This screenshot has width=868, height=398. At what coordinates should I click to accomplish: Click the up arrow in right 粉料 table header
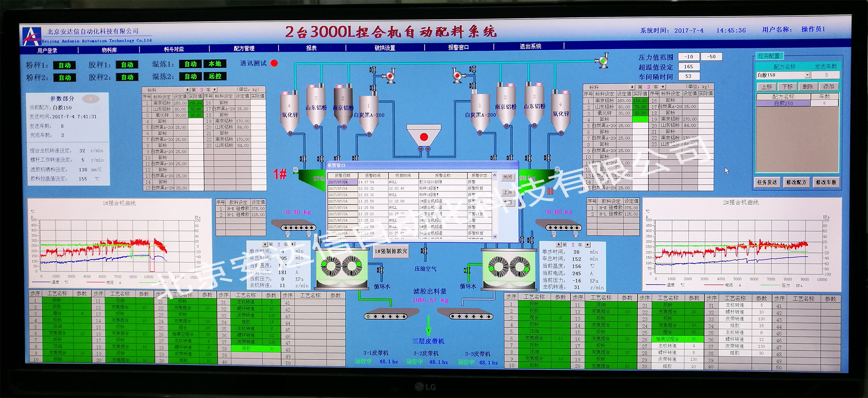click(x=663, y=87)
